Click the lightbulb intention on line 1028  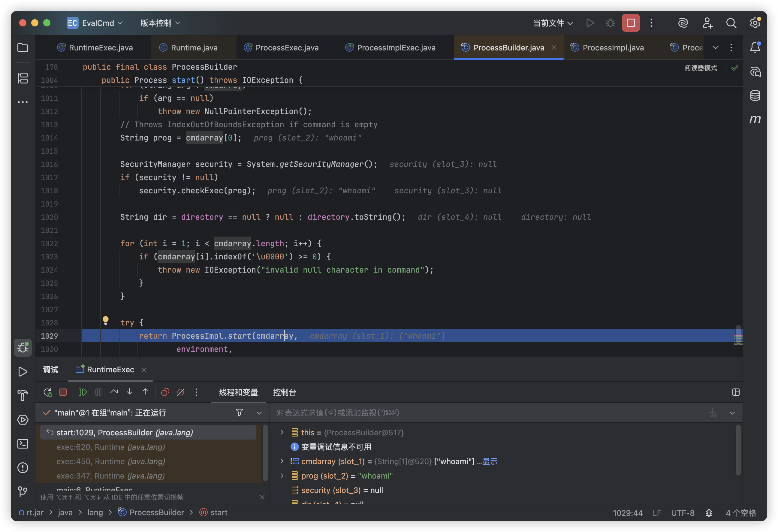105,321
